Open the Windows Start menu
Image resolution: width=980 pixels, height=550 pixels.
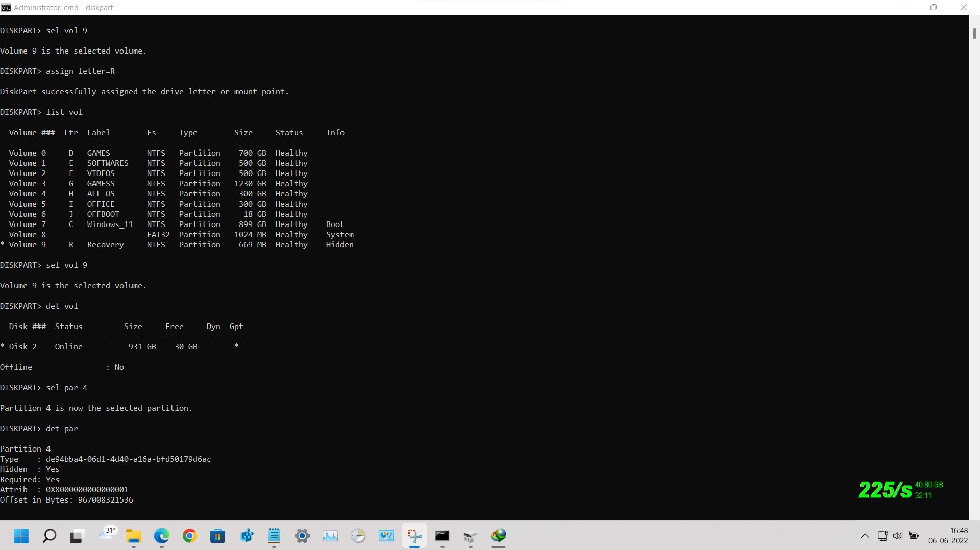pyautogui.click(x=21, y=536)
